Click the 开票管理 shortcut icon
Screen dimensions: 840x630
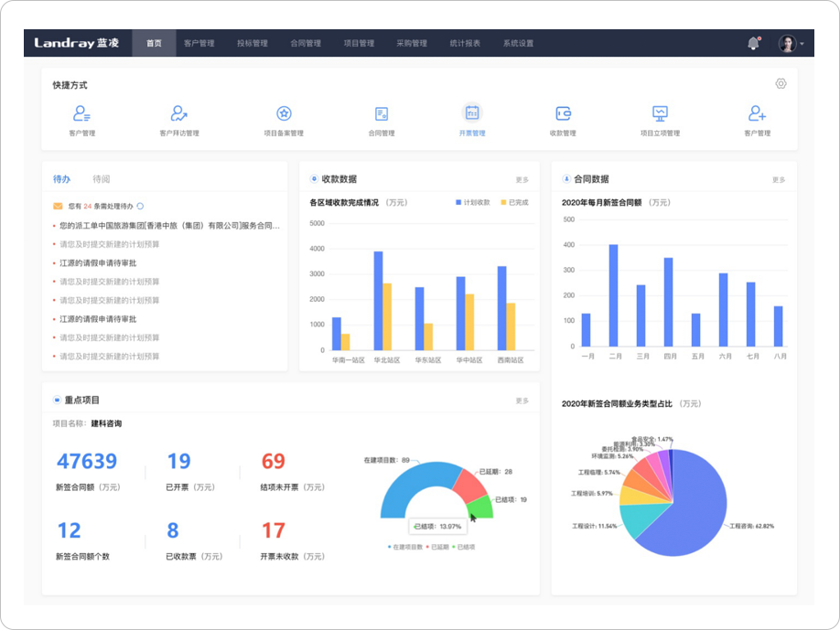(x=472, y=113)
